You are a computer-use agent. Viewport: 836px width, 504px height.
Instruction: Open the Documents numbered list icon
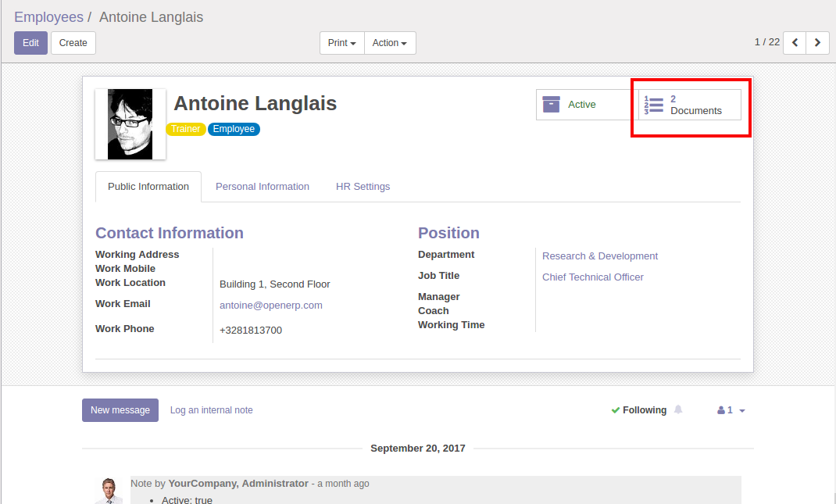coord(654,105)
